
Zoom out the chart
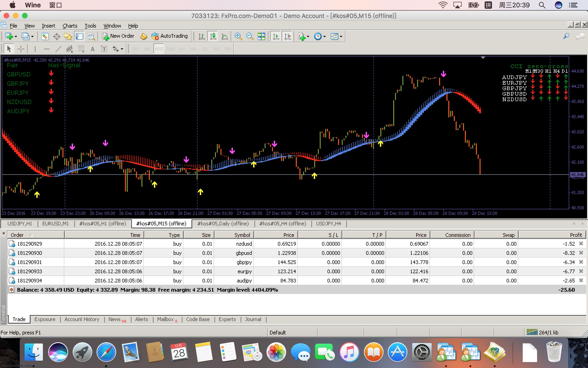(x=249, y=36)
